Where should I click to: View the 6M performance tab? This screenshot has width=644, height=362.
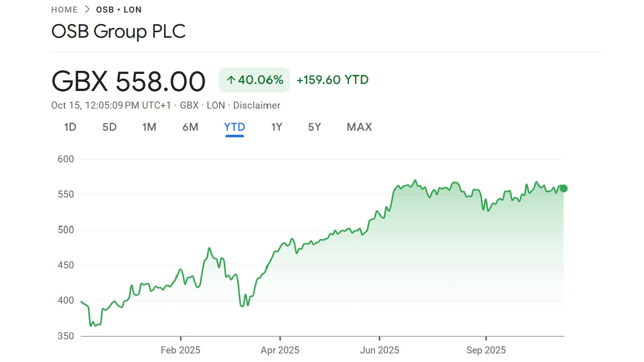tap(190, 127)
